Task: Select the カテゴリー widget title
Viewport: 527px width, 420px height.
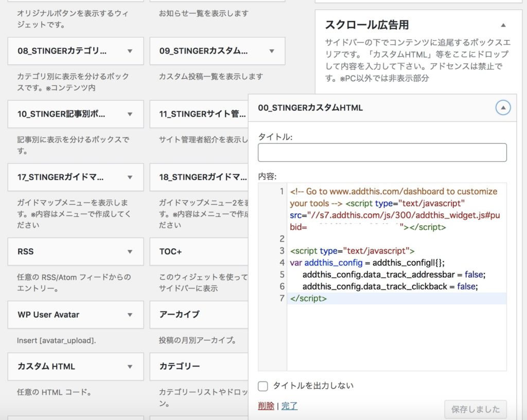Action: point(180,367)
